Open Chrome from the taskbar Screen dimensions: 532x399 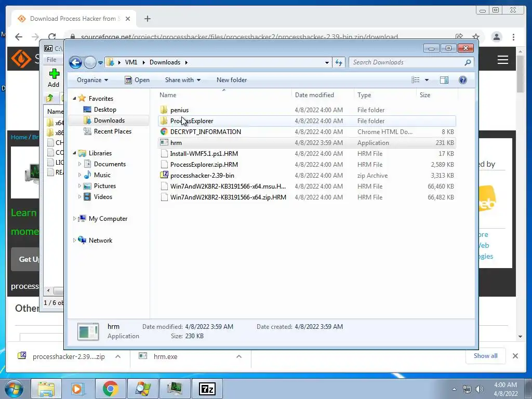click(110, 389)
